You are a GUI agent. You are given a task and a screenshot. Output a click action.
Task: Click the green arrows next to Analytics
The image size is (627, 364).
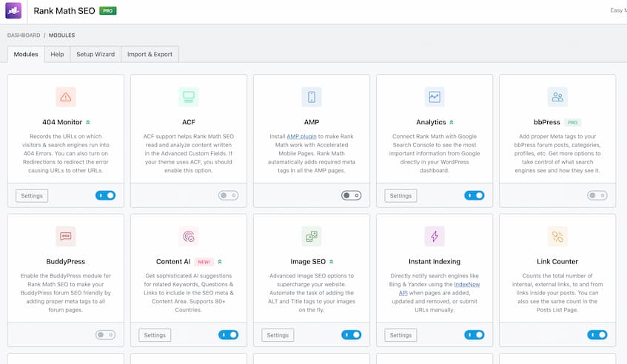click(452, 122)
